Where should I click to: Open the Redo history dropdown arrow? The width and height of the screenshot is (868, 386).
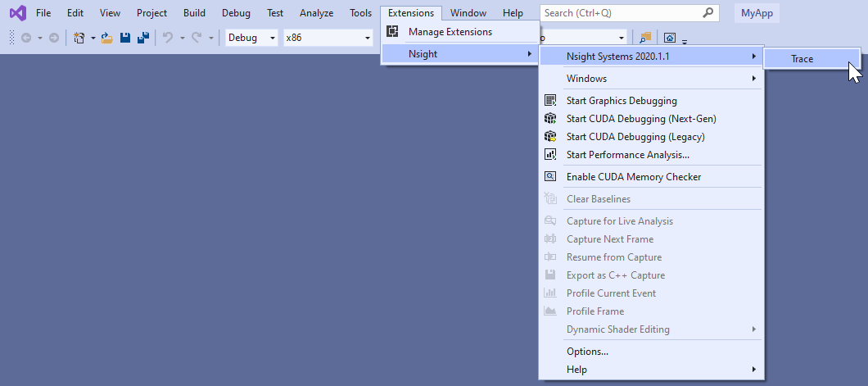click(211, 39)
